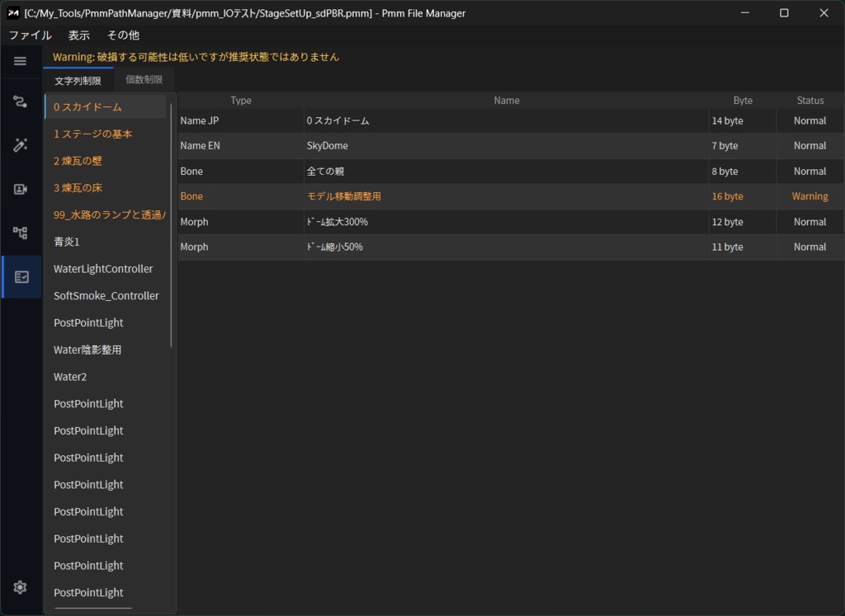Click the active checklist panel icon
Viewport: 845px width, 616px height.
point(20,276)
